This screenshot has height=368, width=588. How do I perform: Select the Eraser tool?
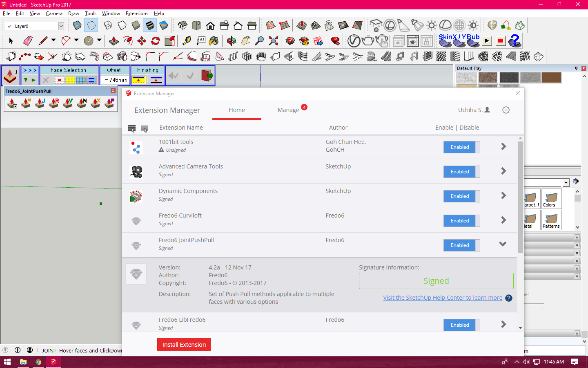pos(28,41)
